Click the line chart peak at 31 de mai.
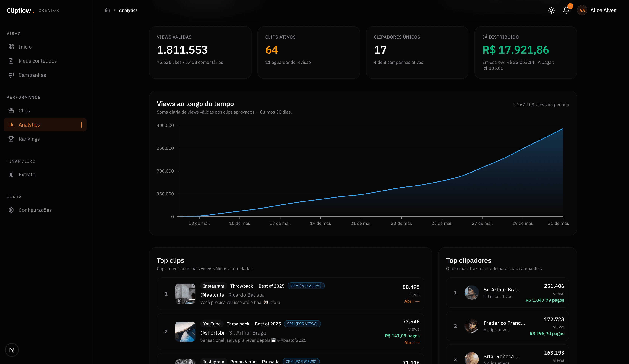 pyautogui.click(x=563, y=129)
